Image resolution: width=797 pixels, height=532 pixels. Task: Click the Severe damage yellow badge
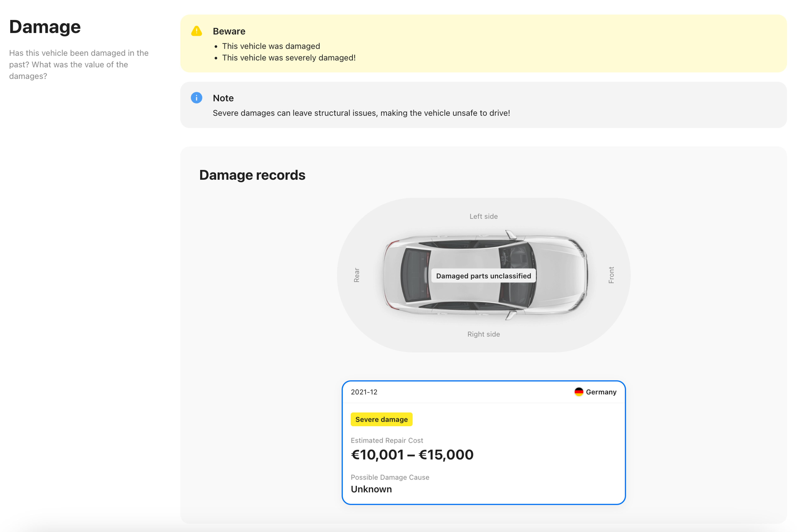381,419
